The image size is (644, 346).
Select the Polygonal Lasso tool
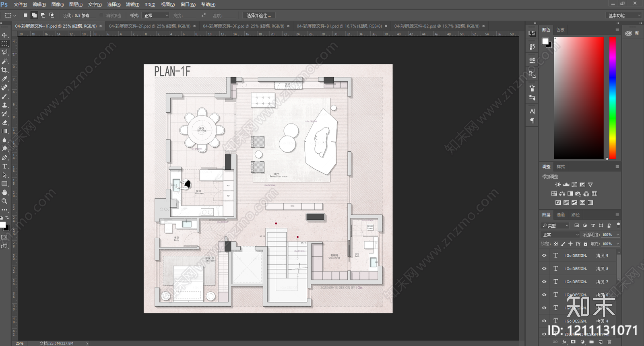4,52
